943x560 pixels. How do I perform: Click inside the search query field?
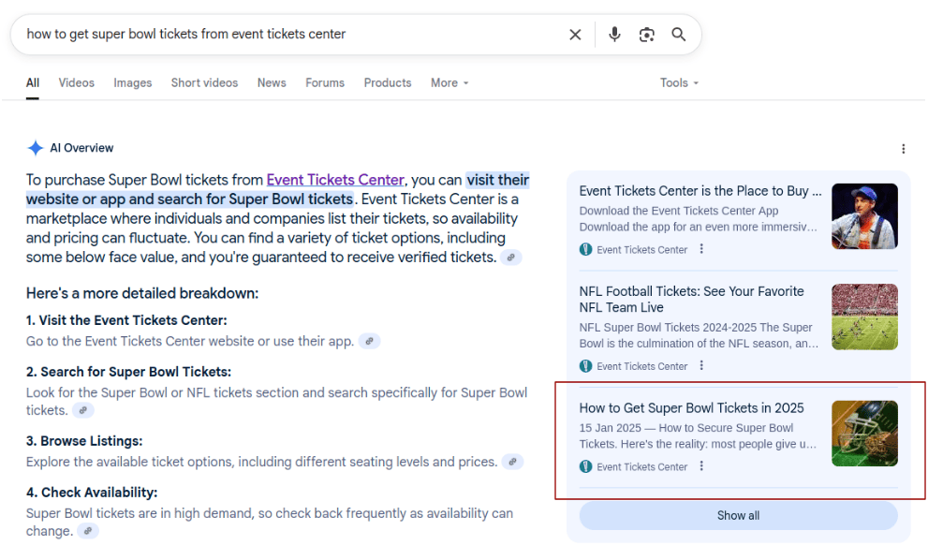281,35
